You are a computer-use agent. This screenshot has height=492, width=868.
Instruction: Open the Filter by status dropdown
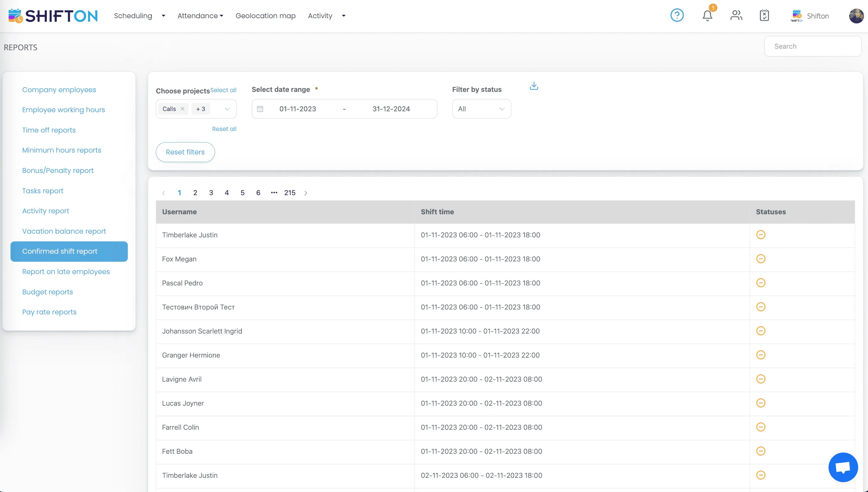481,109
